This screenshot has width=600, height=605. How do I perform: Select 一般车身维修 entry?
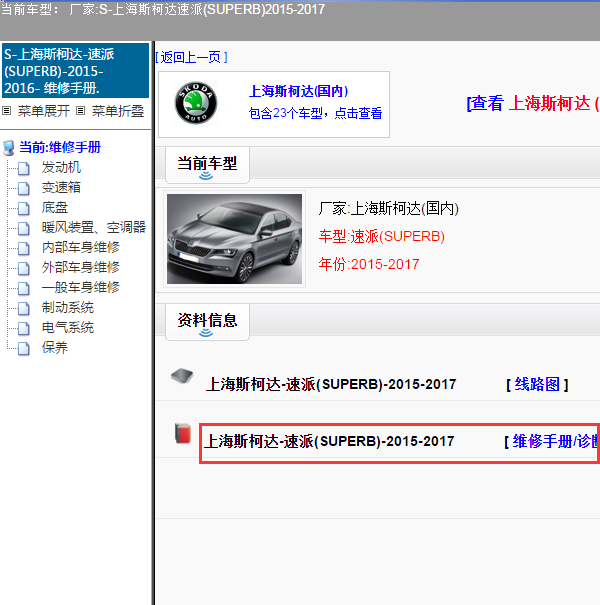(81, 288)
